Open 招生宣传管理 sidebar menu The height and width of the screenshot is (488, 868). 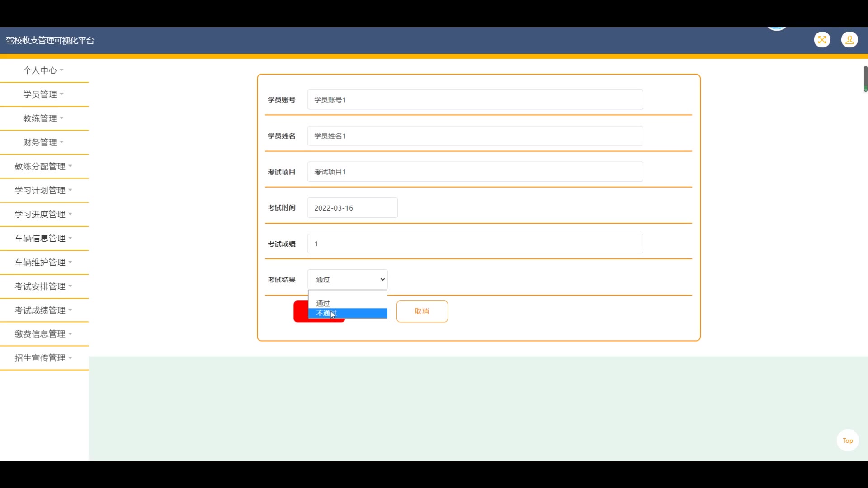[x=43, y=358]
